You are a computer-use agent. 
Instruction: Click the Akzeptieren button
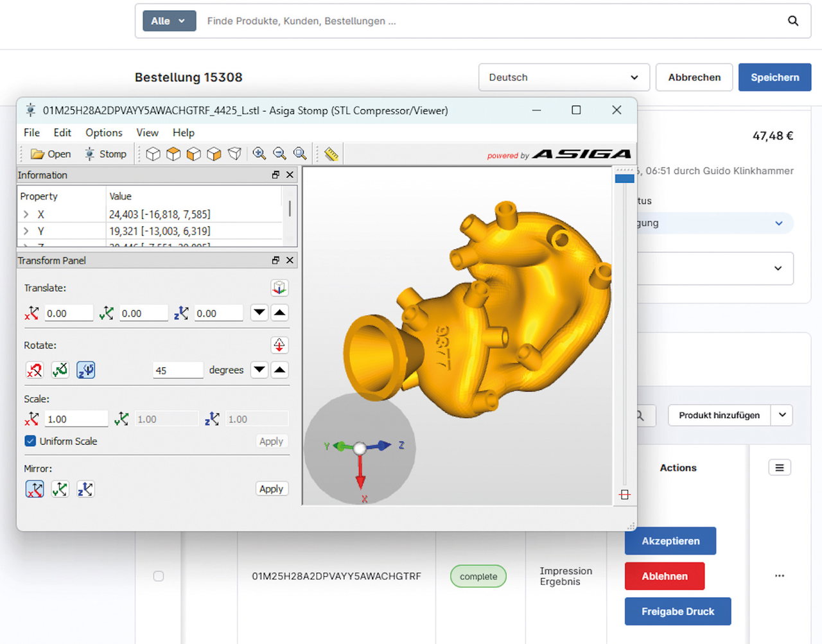click(x=670, y=541)
